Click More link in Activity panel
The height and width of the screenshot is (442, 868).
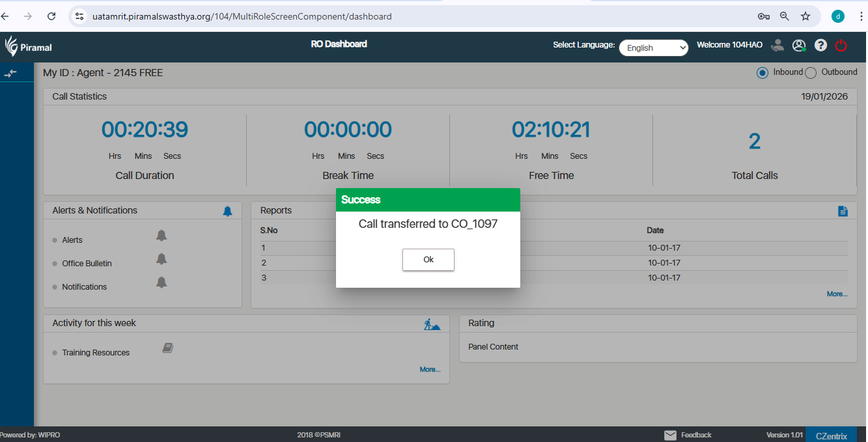pos(430,370)
